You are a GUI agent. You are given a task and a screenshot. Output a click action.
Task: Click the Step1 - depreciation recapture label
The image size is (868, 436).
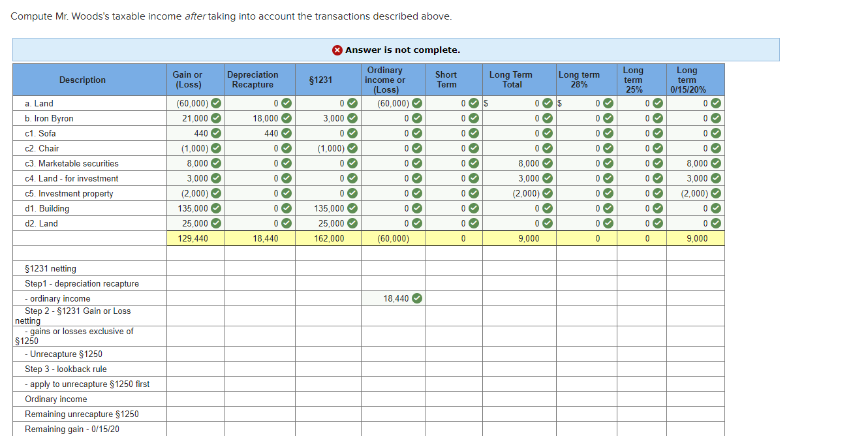click(x=82, y=283)
